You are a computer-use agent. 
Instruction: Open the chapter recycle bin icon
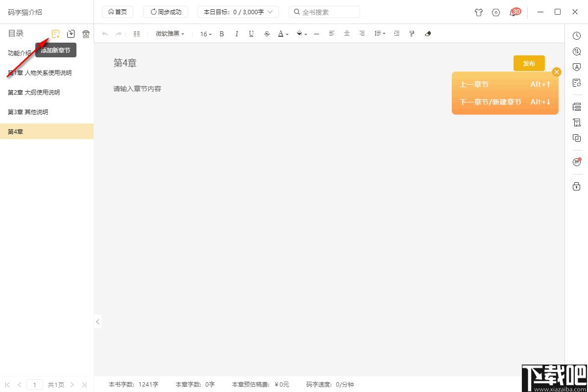pyautogui.click(x=86, y=34)
